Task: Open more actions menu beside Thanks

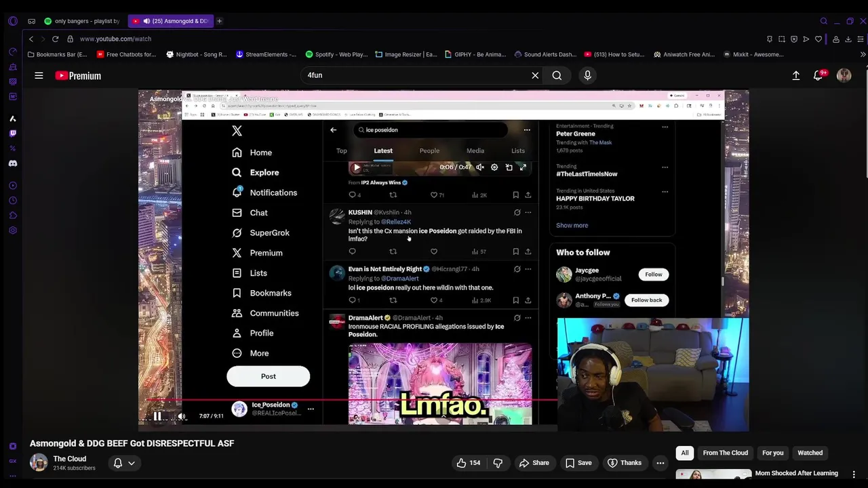Action: click(660, 463)
